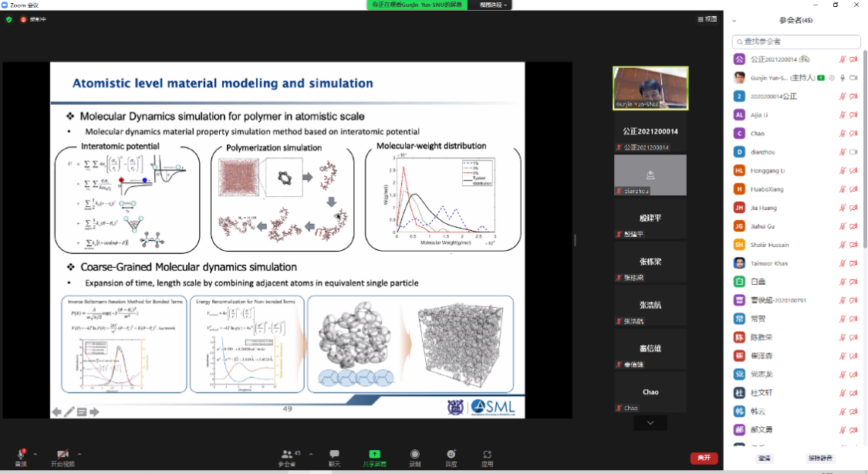868x474 pixels.
Task: Start recording with the record icon
Action: [415, 455]
